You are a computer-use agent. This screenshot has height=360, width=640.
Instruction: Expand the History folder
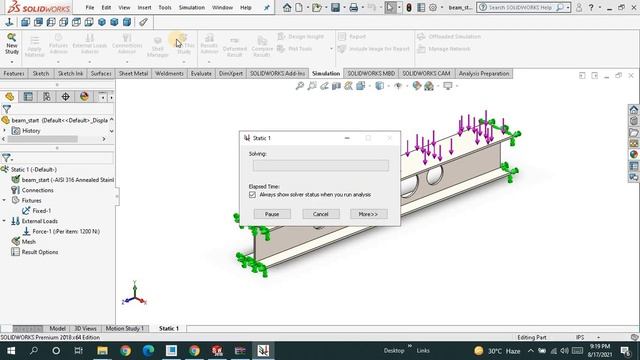pyautogui.click(x=4, y=131)
